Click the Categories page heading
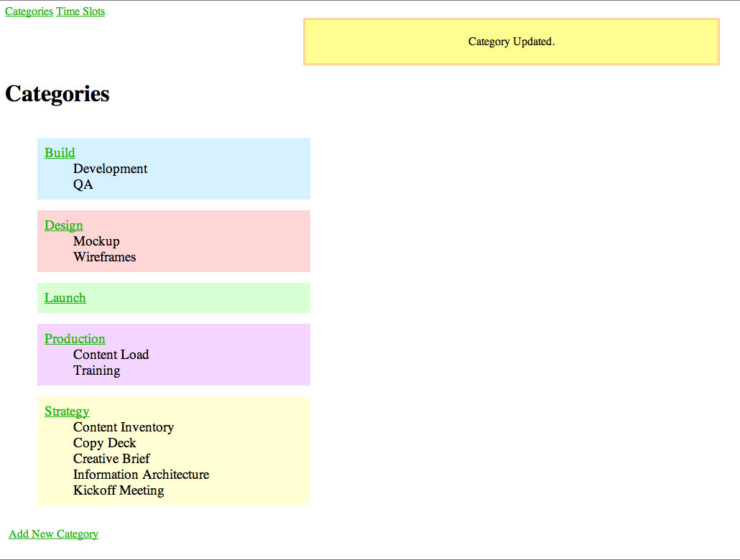The image size is (740, 560). click(57, 94)
